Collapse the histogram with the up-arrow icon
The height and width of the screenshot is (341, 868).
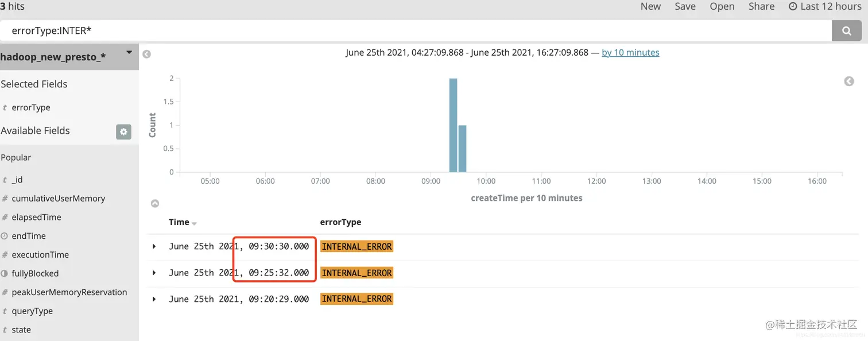click(154, 203)
